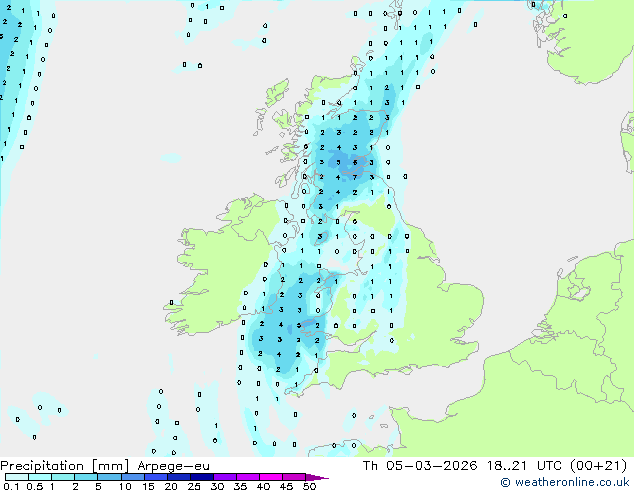Click the 25–30 mm navy legend swatch
Viewport: 634px width, 490px height.
click(201, 477)
